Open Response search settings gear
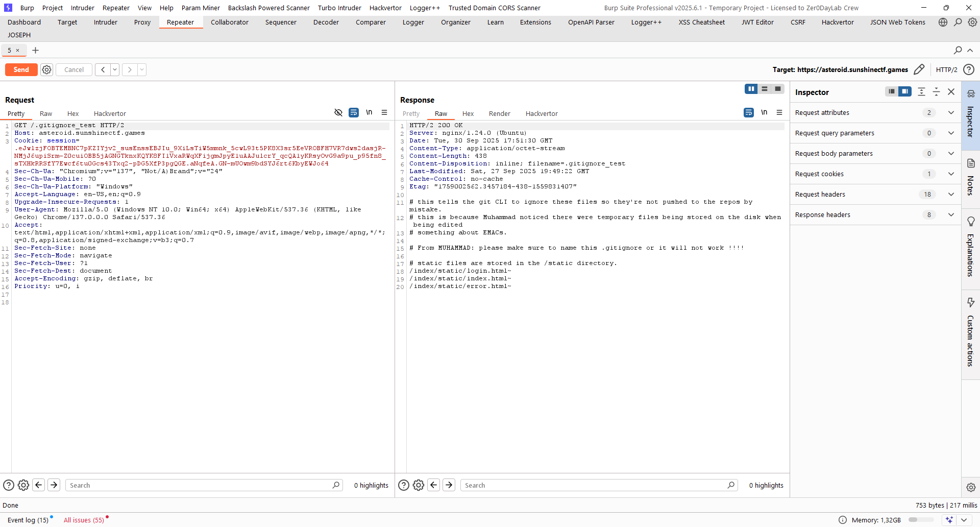 coord(419,485)
